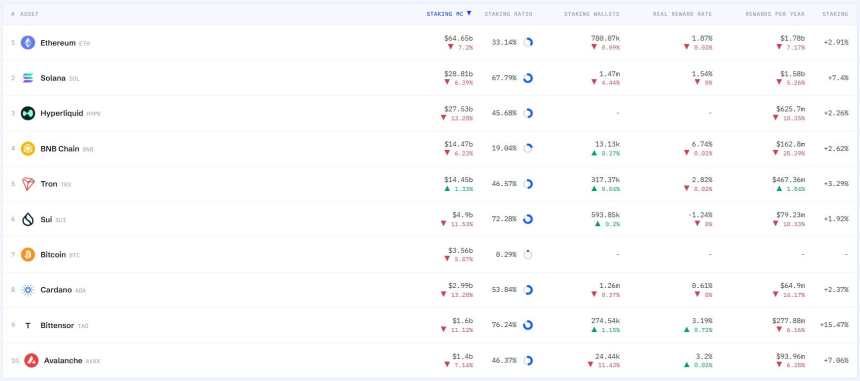The height and width of the screenshot is (381, 860).
Task: Click Bitcoin staking ratio ring icon
Action: 528,254
